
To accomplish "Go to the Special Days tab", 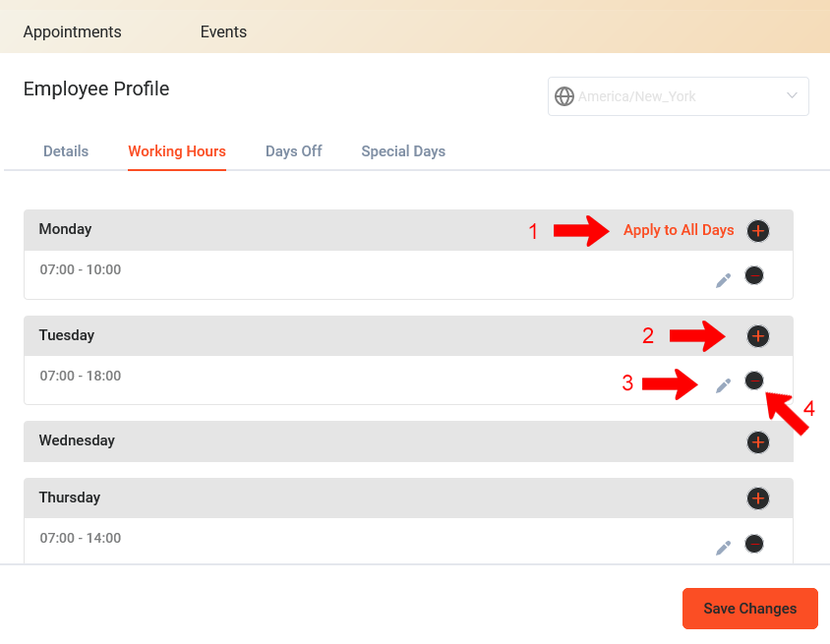I will point(403,151).
